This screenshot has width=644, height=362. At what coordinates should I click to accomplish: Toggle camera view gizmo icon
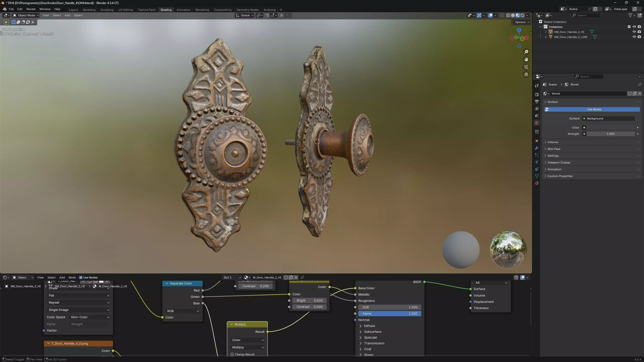tap(526, 67)
